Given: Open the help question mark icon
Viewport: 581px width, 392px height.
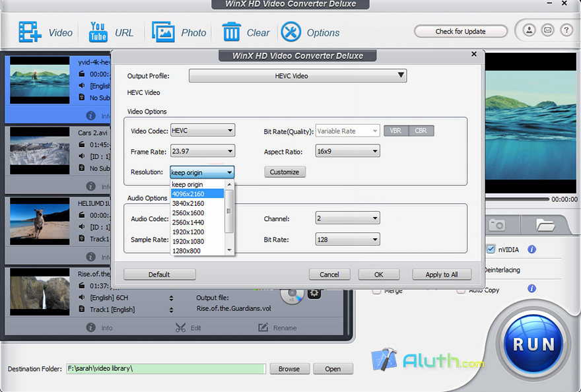Looking at the screenshot, I should 566,30.
